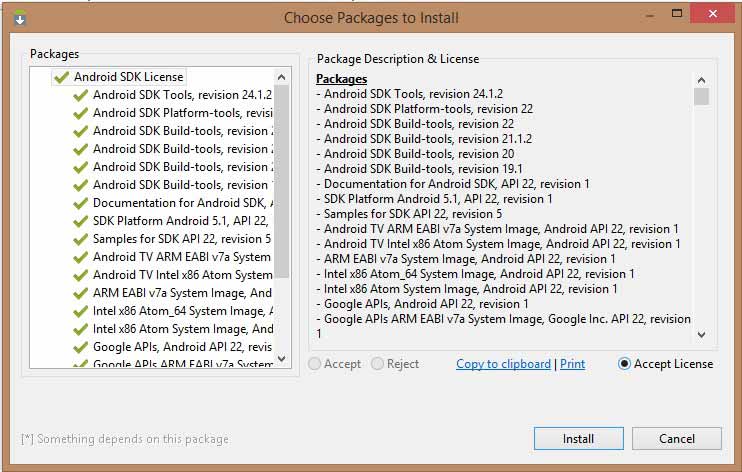
Task: Click the green checkmark beside Android SDK License
Action: click(61, 77)
